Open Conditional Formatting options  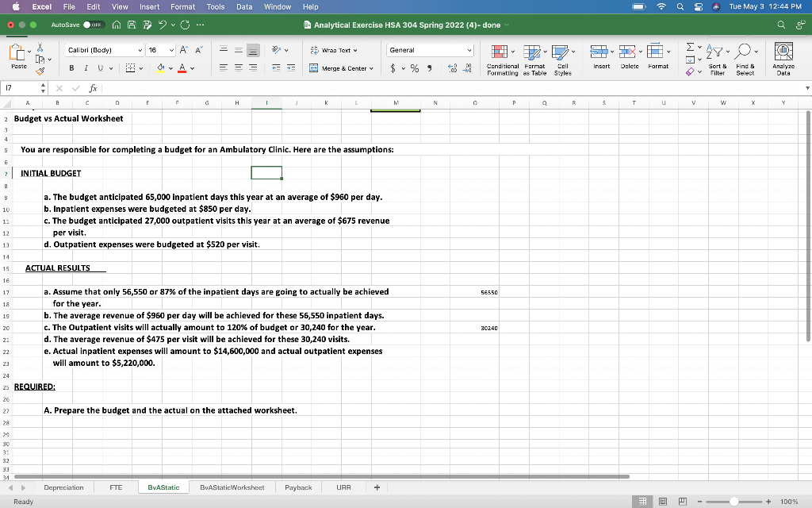click(x=501, y=56)
